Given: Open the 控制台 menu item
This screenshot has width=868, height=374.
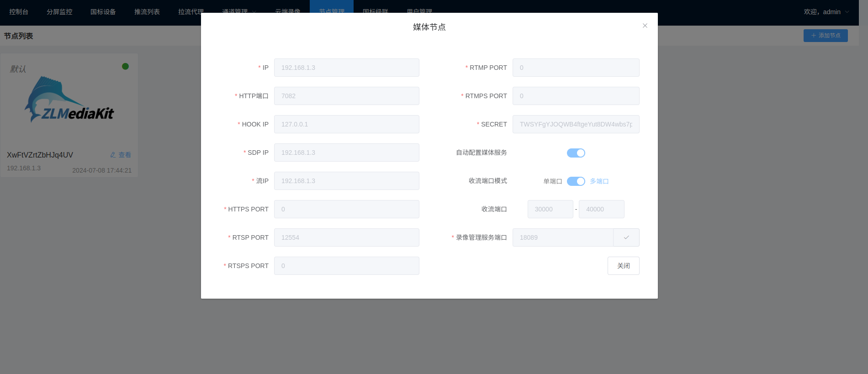Looking at the screenshot, I should 19,12.
